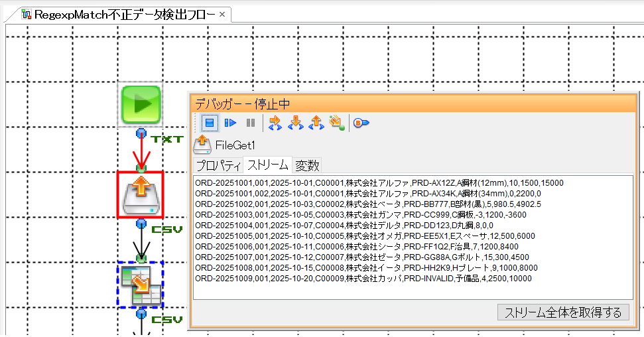This screenshot has width=644, height=337.
Task: Click the step over icon
Action: point(275,123)
